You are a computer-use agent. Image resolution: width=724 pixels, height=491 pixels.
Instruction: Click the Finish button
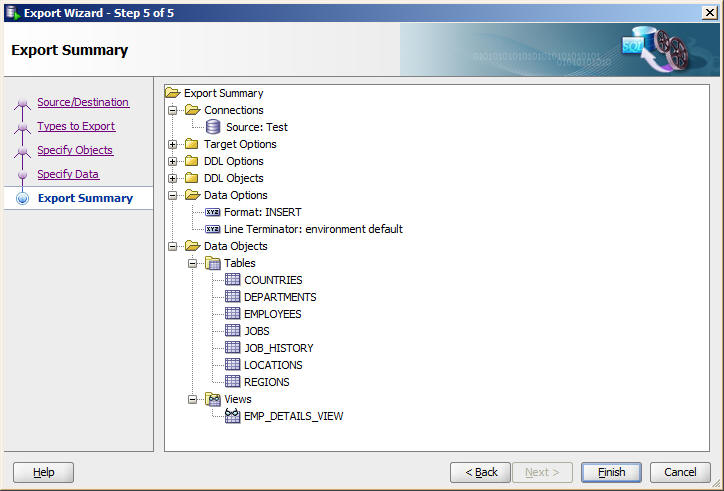[611, 472]
